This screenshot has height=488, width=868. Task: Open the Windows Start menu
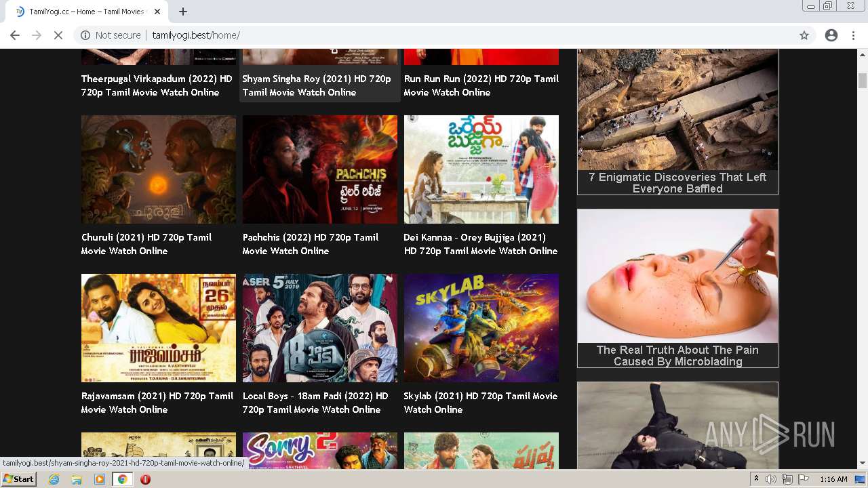[19, 479]
